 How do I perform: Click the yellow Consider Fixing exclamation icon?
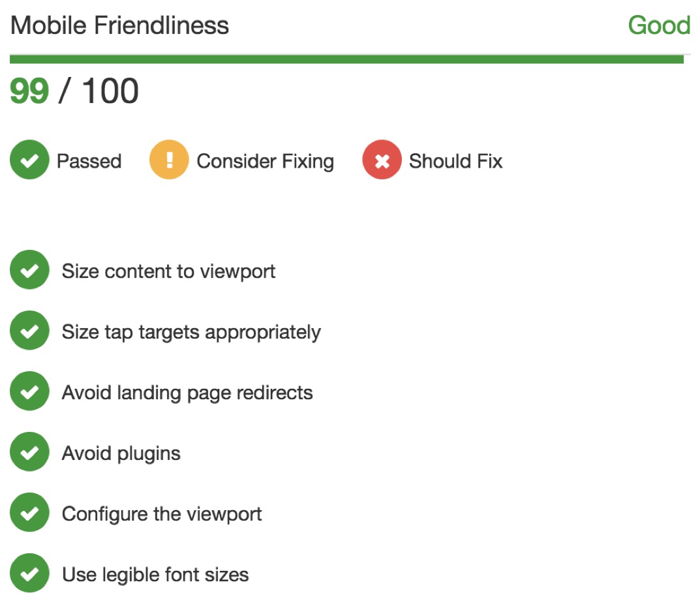(x=169, y=160)
